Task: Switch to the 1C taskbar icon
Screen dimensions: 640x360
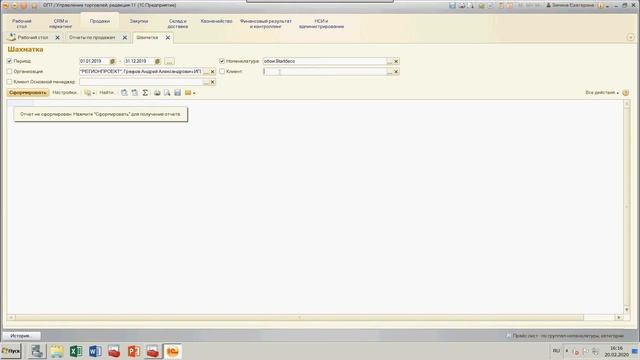Action: (173, 351)
